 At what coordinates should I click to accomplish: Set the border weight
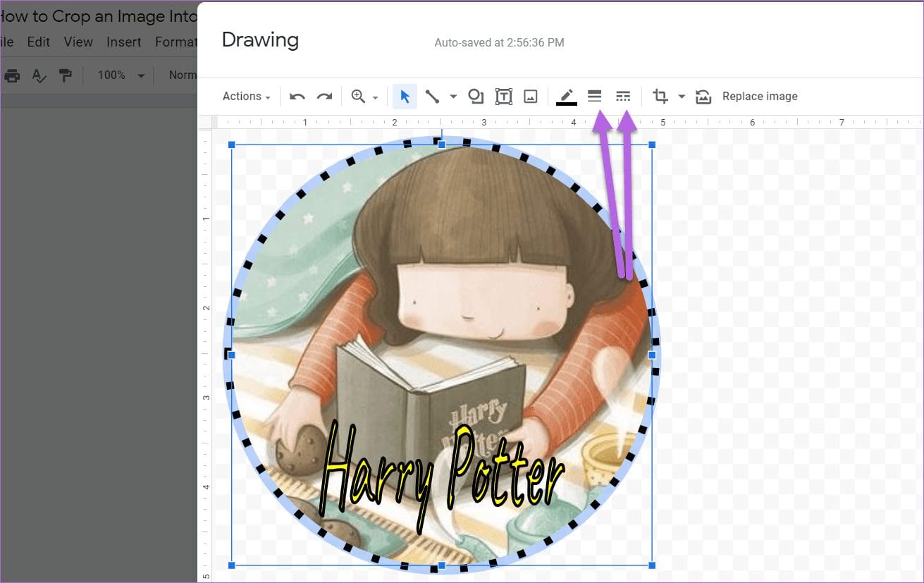pos(594,96)
